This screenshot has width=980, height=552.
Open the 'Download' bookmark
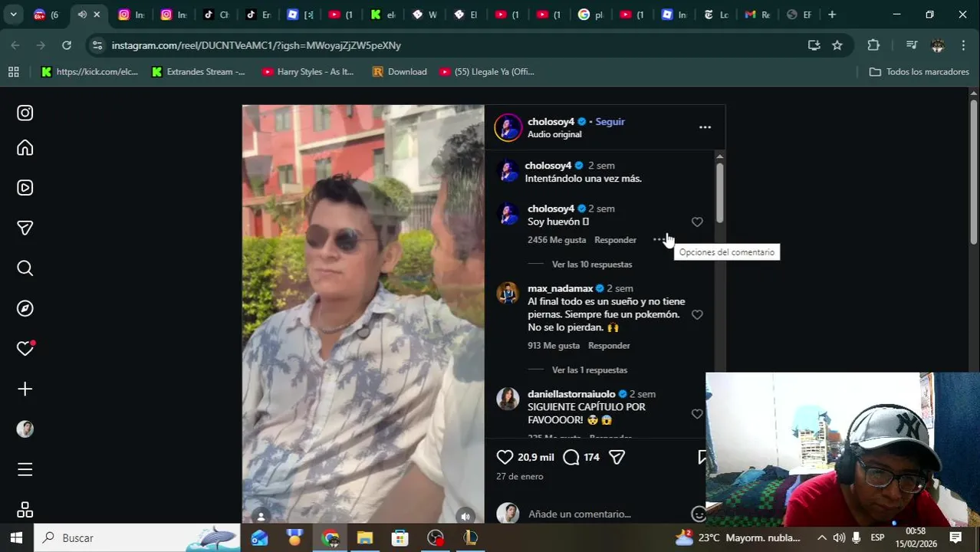(x=400, y=72)
